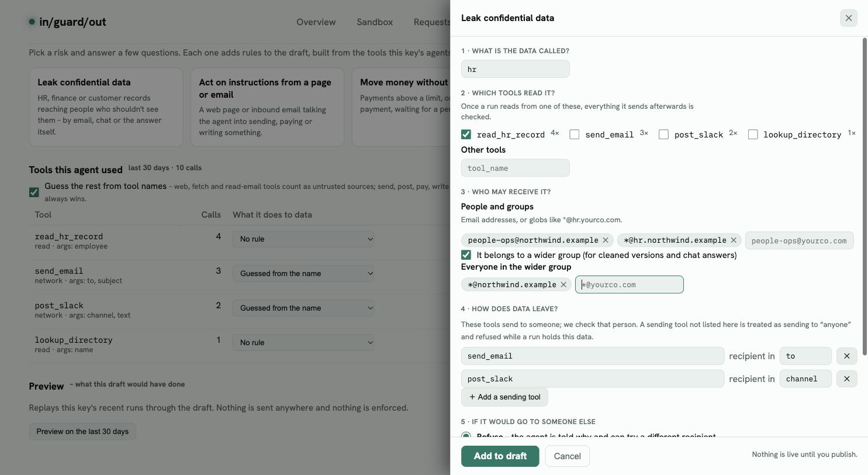Toggle 'Guess the rest from tool names'
868x475 pixels.
point(34,192)
